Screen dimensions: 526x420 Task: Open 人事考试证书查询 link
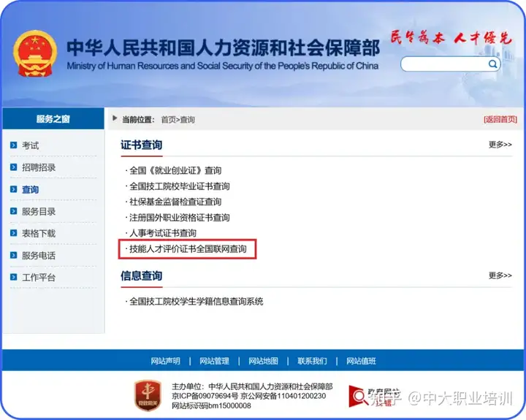[163, 233]
